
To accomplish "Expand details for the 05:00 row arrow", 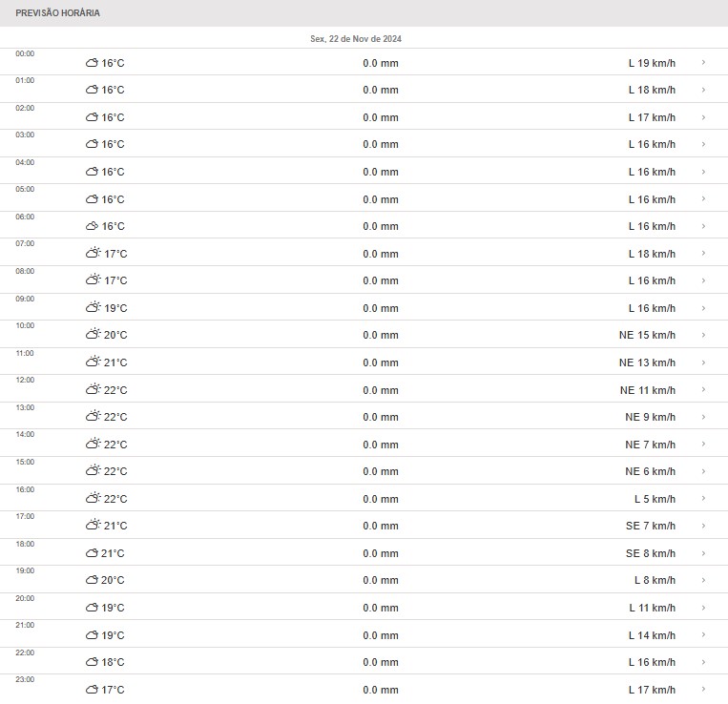I will coord(703,199).
